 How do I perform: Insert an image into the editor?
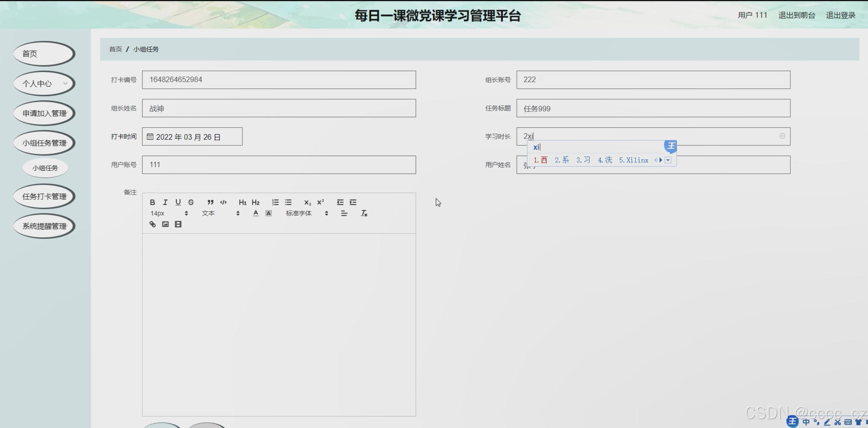165,224
